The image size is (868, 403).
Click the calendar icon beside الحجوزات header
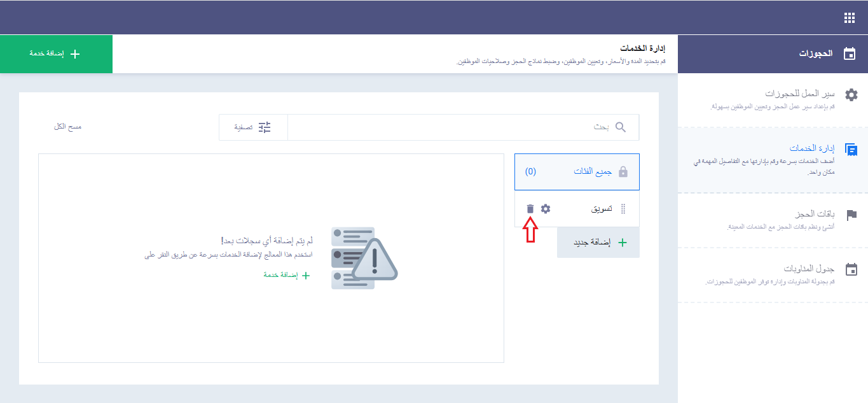coord(850,54)
